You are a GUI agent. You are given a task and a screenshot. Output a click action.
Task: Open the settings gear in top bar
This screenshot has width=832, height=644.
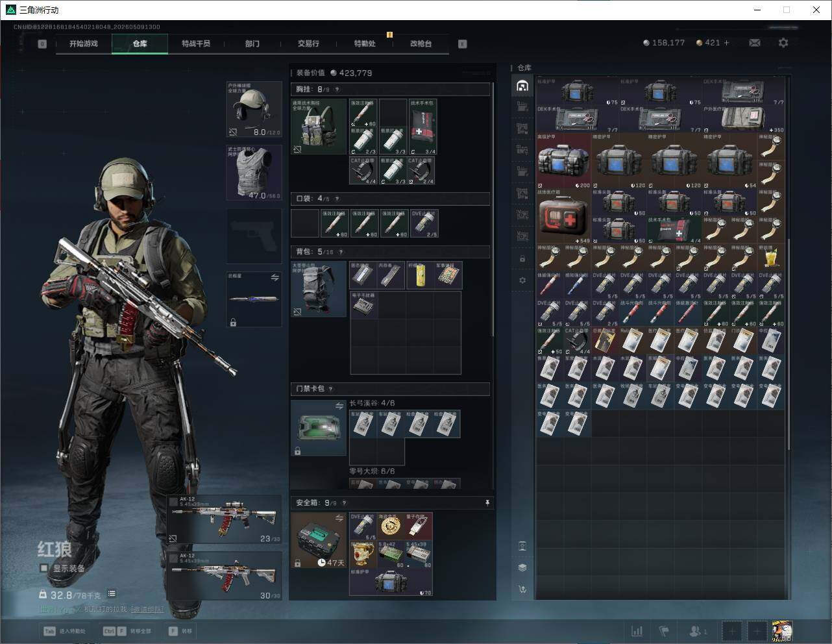783,43
